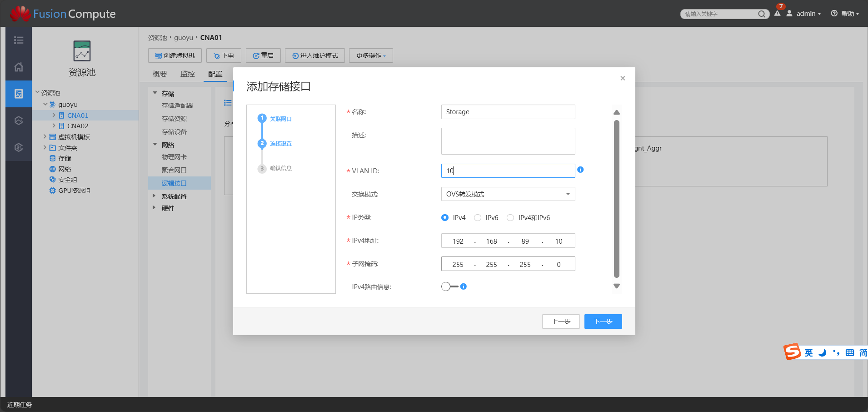The width and height of the screenshot is (868, 412).
Task: Select the IPv4 radio button
Action: pos(445,218)
